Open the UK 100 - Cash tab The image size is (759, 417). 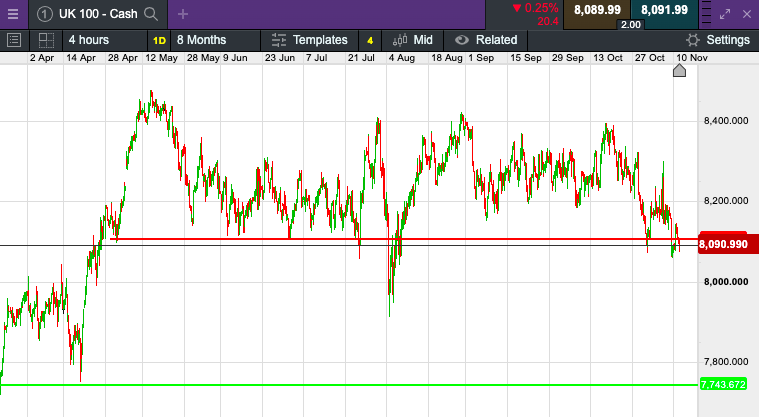point(98,14)
